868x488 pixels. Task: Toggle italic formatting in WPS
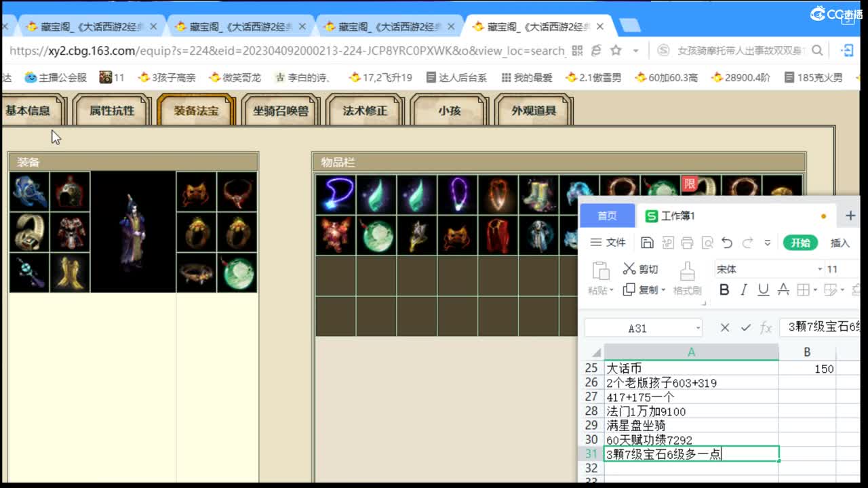pyautogui.click(x=744, y=290)
